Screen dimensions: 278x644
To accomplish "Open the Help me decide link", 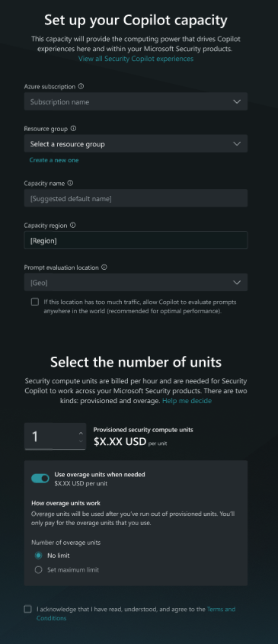I will click(187, 400).
